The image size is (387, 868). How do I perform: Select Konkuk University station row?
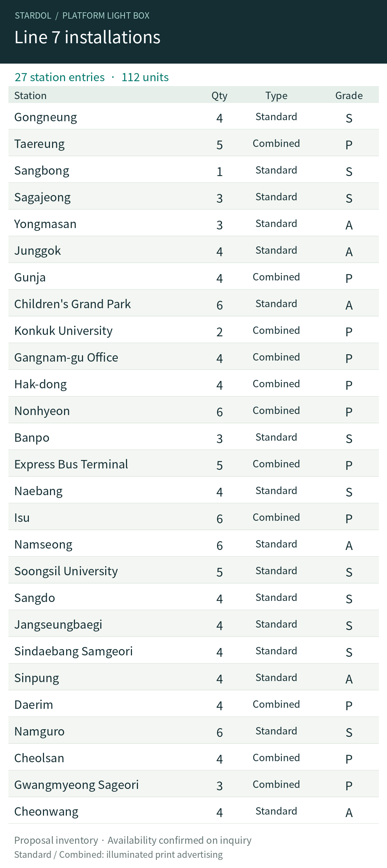[x=193, y=330]
